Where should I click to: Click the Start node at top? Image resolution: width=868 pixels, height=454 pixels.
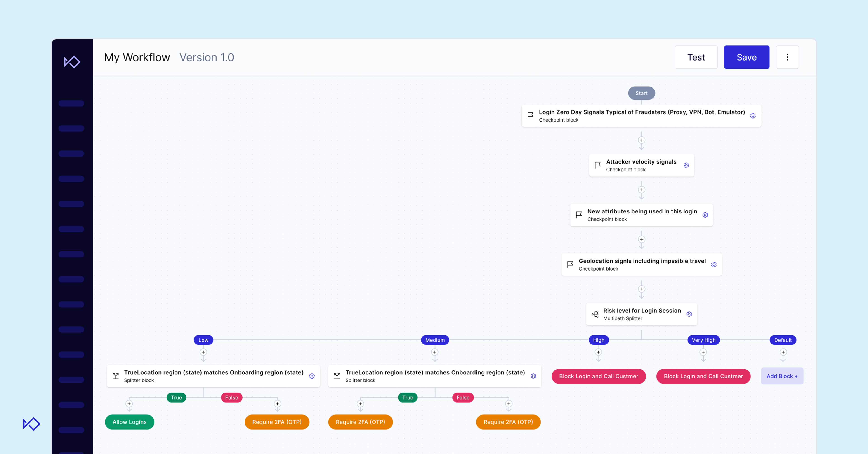641,93
